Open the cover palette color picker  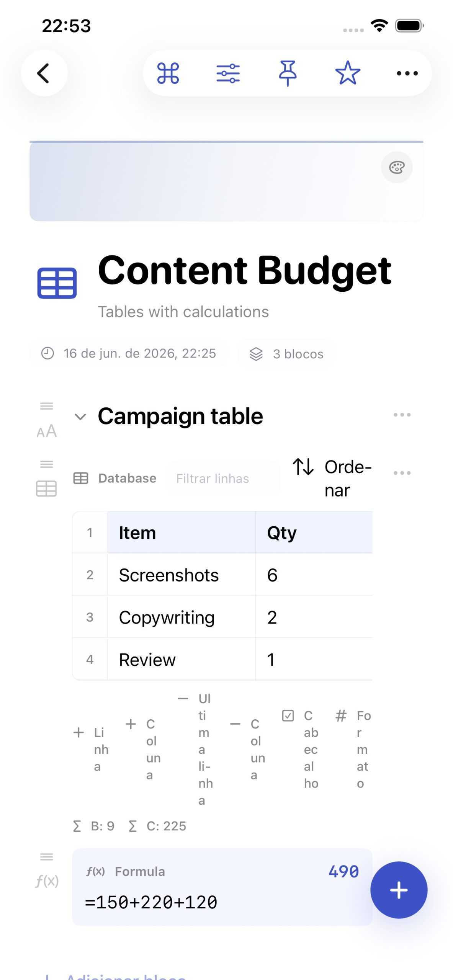pyautogui.click(x=397, y=167)
